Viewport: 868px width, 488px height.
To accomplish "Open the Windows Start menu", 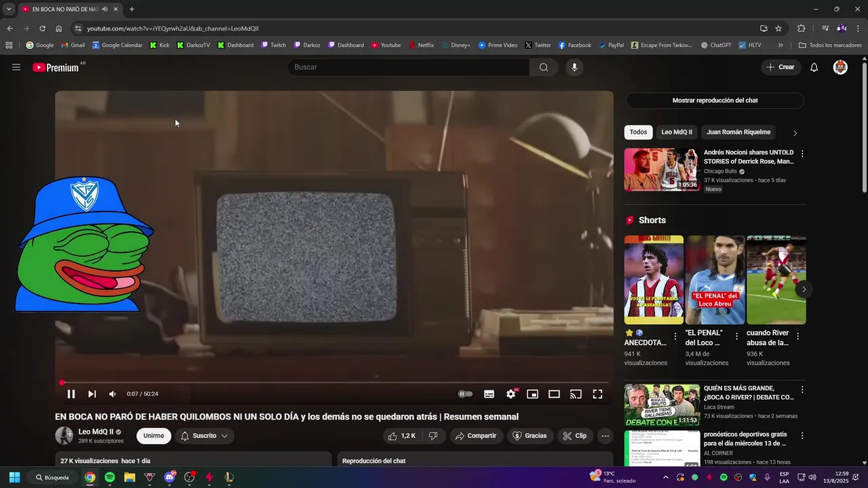I will 14,477.
